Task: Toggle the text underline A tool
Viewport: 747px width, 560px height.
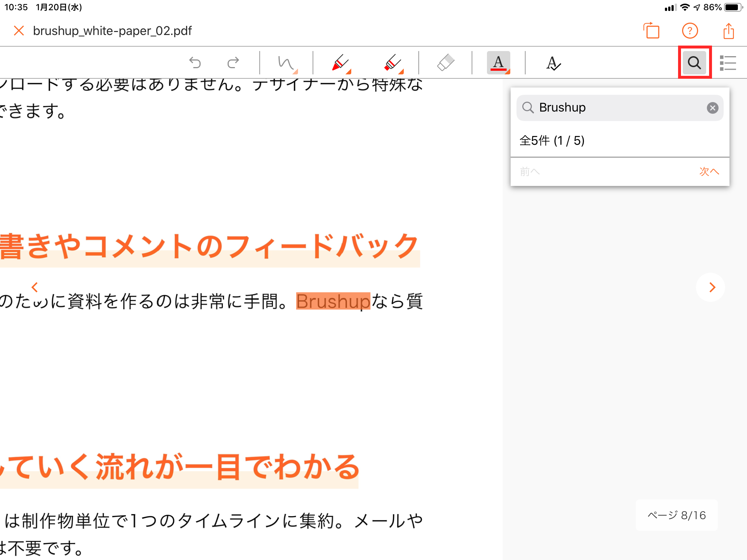Action: (498, 63)
